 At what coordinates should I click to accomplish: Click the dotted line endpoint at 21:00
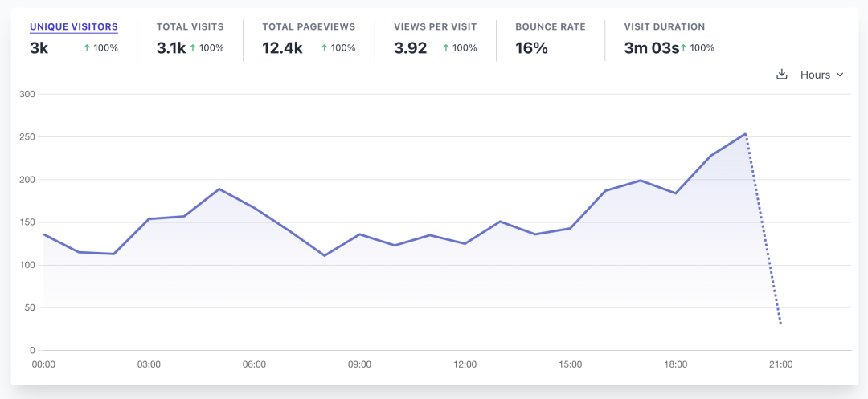(x=780, y=324)
